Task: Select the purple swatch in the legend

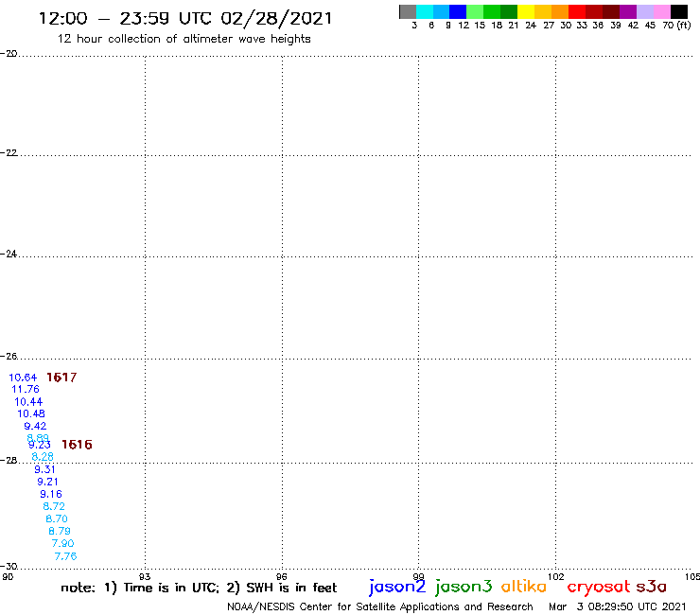Action: [x=628, y=11]
